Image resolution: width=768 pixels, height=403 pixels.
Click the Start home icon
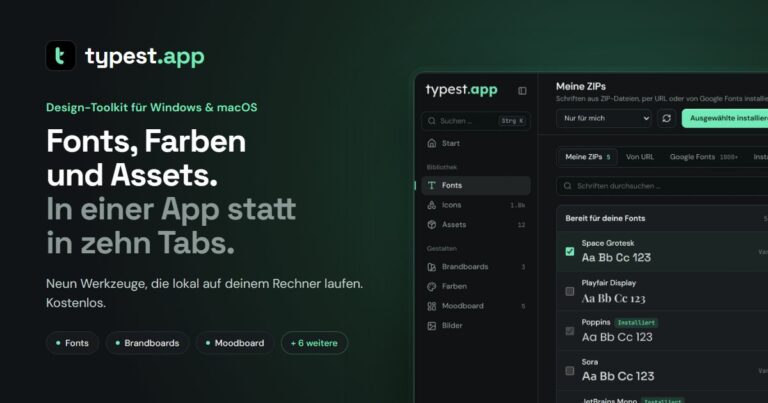(x=432, y=143)
